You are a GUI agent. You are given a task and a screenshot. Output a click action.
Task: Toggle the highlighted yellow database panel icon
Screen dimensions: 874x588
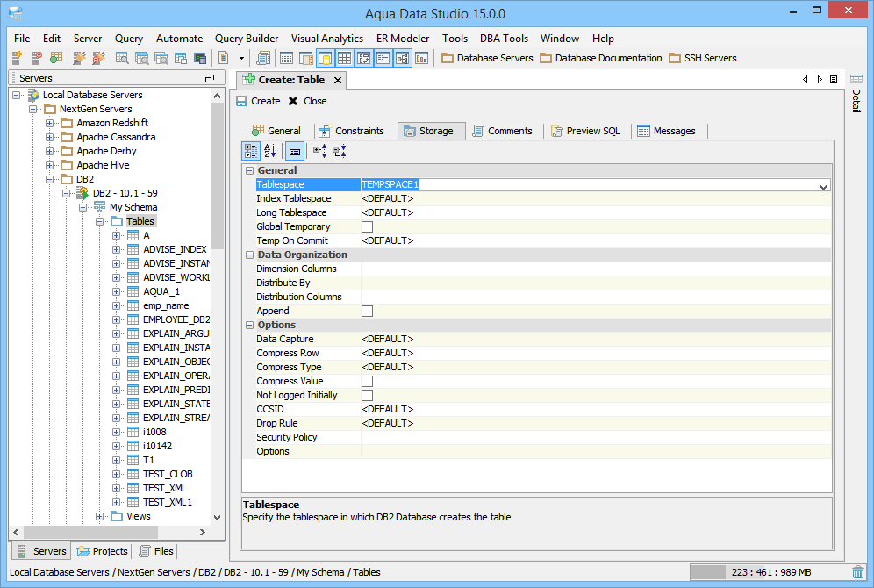(x=325, y=58)
